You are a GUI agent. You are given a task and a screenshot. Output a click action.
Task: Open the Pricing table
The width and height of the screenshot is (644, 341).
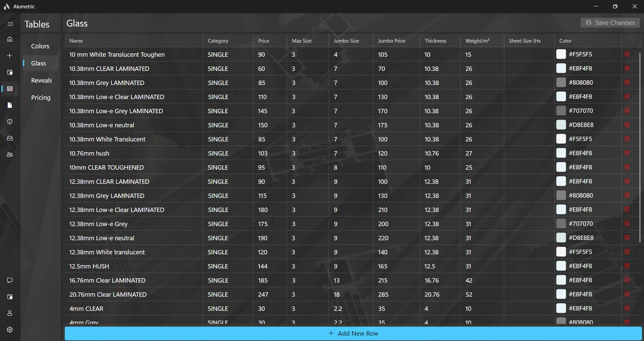tap(40, 98)
